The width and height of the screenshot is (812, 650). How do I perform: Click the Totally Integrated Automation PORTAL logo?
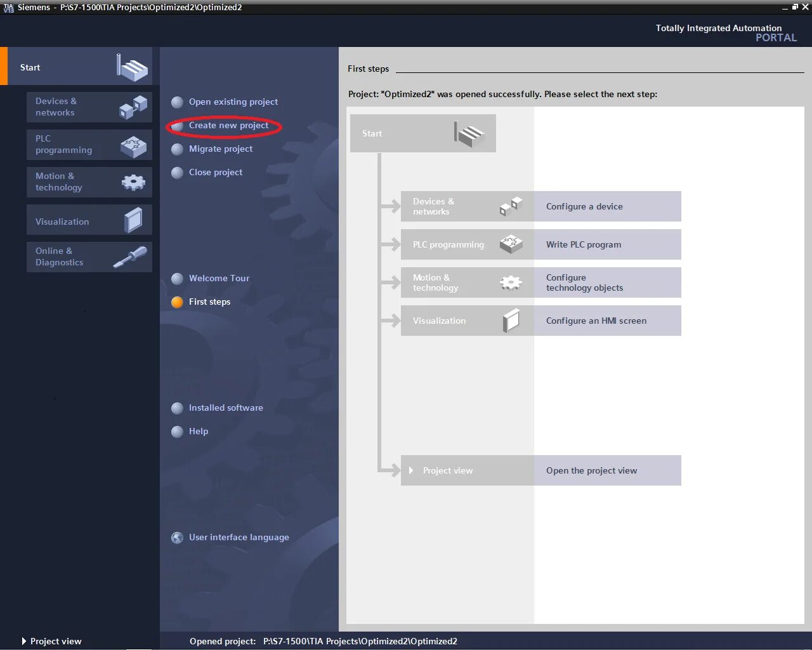coord(726,32)
